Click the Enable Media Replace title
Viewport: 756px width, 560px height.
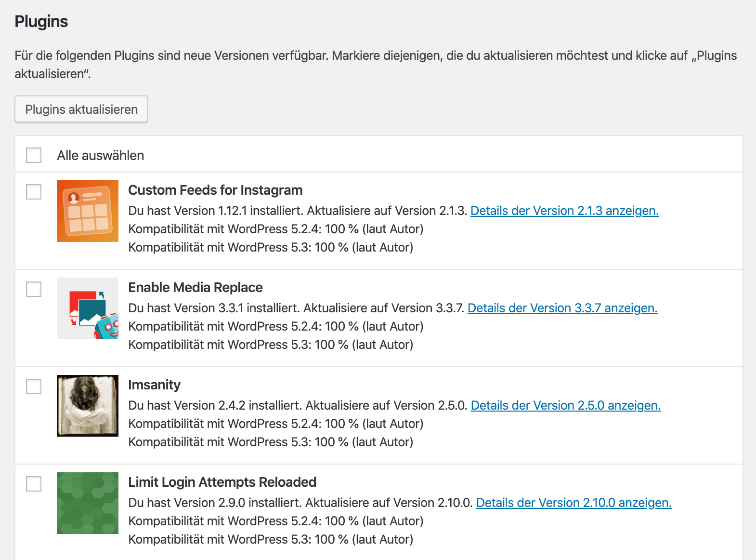point(196,288)
